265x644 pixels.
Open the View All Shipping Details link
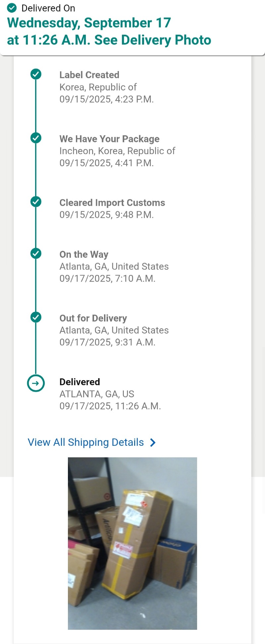point(86,442)
